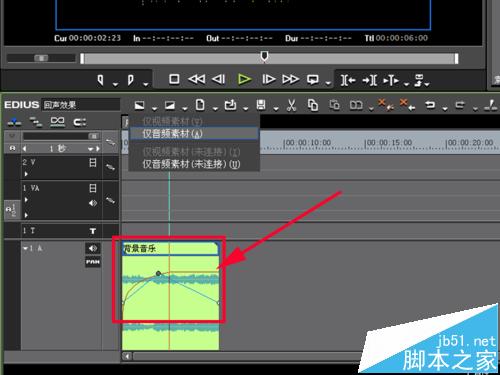Click the insert/overwrite mode icon
This screenshot has height=375, width=500.
139,105
